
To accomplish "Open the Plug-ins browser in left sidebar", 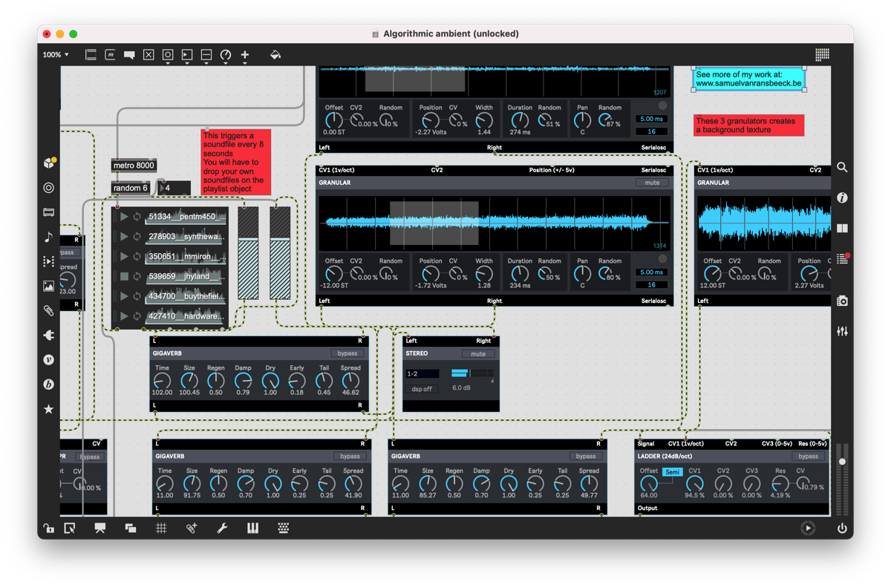I will pyautogui.click(x=49, y=335).
